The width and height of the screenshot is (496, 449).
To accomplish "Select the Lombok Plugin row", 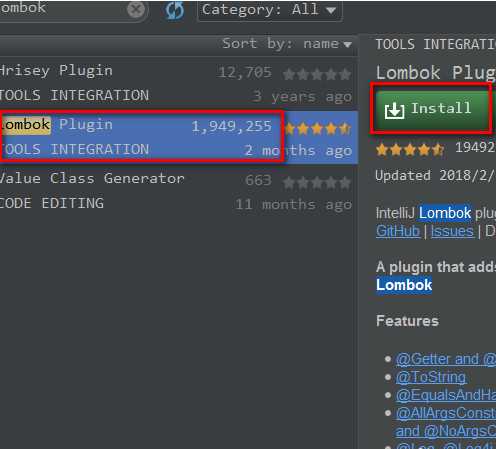I will (x=179, y=137).
